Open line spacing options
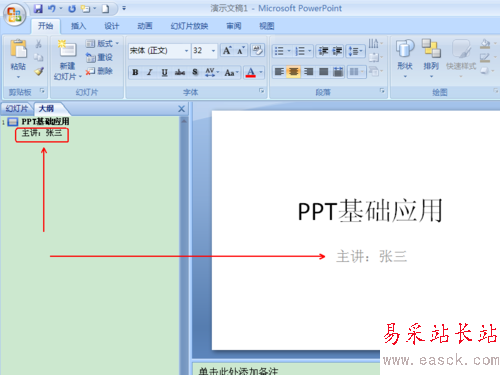 pos(355,51)
